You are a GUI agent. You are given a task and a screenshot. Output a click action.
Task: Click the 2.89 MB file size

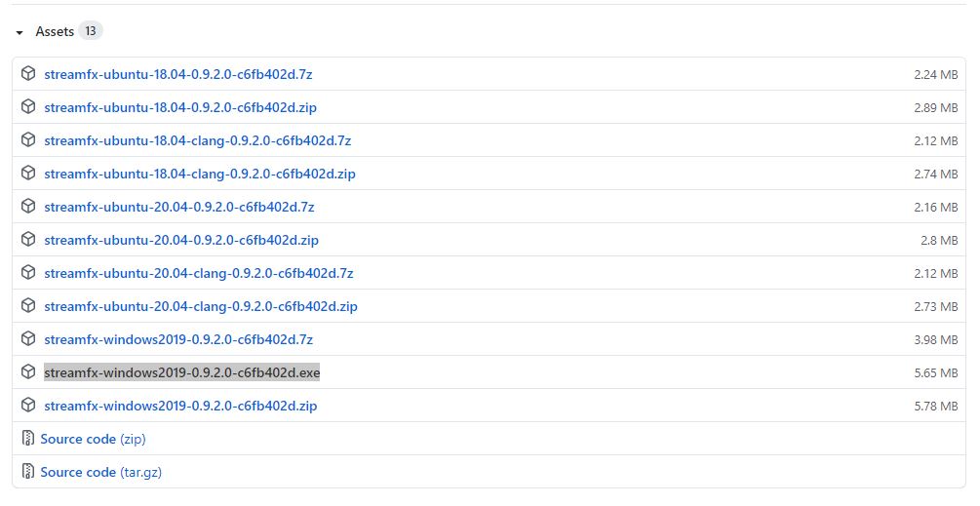[935, 107]
